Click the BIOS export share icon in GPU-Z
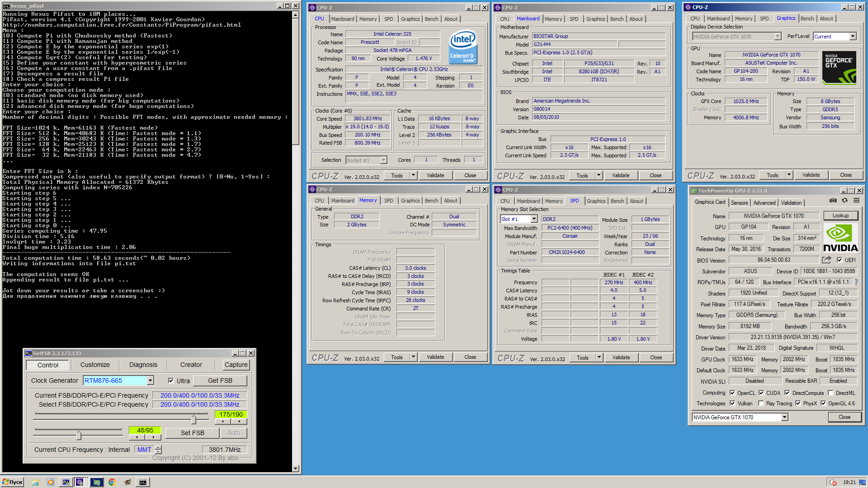868x488 pixels. click(826, 260)
